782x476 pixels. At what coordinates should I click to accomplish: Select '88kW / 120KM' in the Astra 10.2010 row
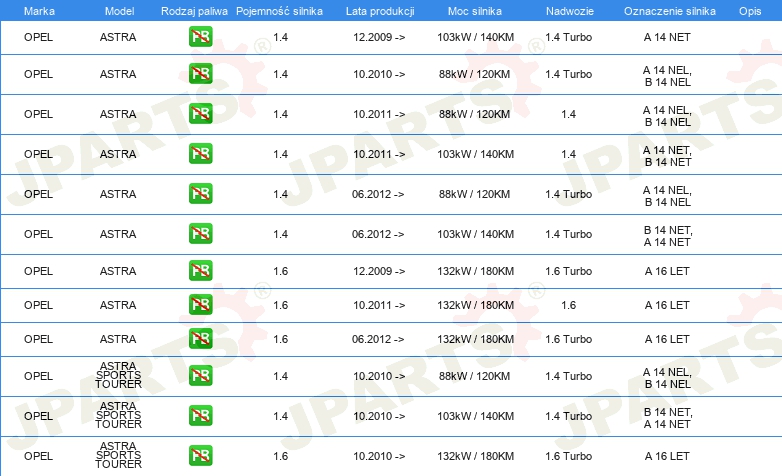pyautogui.click(x=474, y=74)
